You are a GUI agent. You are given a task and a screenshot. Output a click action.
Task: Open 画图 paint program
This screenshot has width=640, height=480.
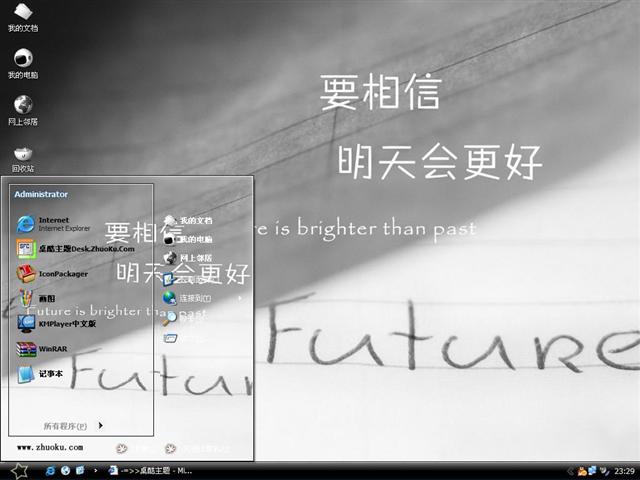point(36,298)
